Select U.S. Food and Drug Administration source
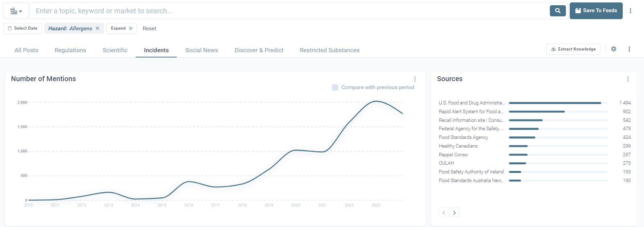This screenshot has height=227, width=644. tap(472, 103)
